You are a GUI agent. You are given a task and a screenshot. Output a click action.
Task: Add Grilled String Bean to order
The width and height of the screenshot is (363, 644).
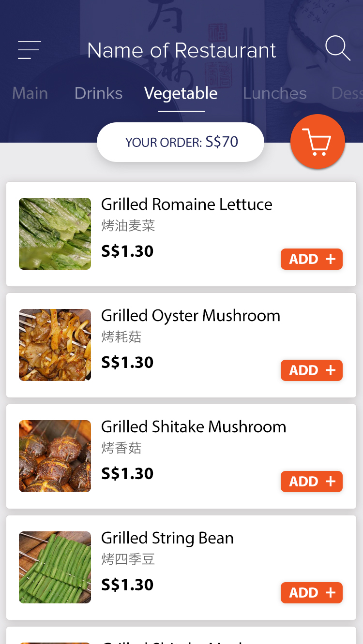point(312,593)
